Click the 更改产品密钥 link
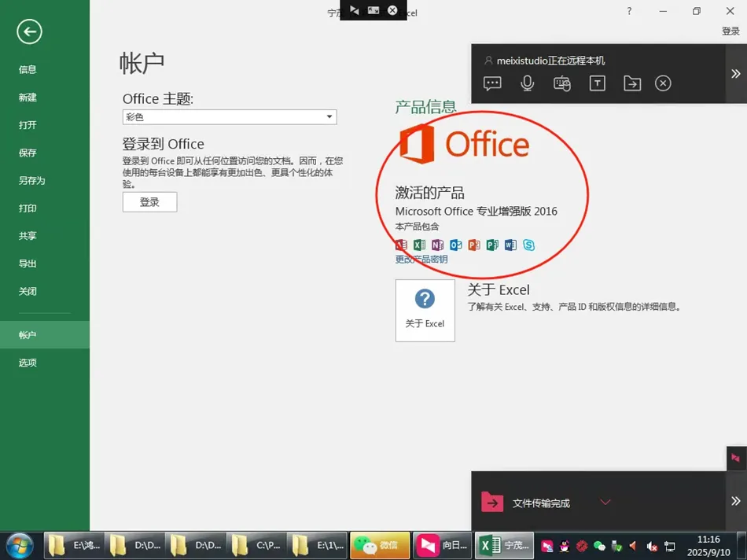747x560 pixels. point(421,260)
